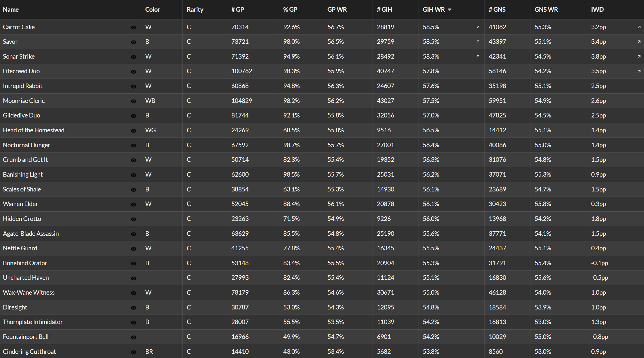This screenshot has height=358, width=644.
Task: Open the arrow icon in Sonar Strike's GIH WR cell
Action: (478, 56)
